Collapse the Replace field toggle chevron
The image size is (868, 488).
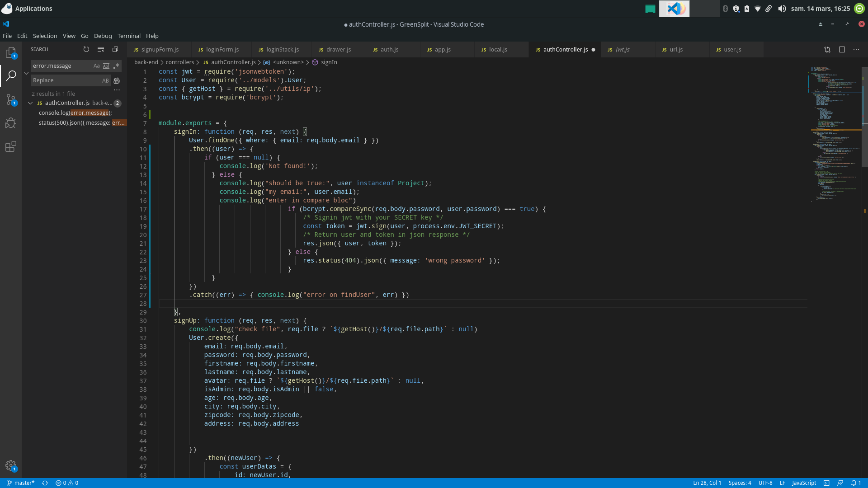pos(26,73)
